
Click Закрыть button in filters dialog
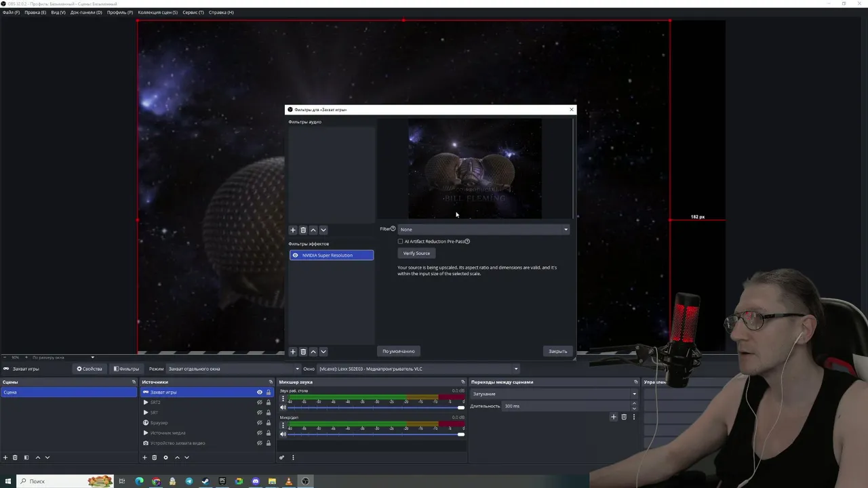(x=558, y=351)
